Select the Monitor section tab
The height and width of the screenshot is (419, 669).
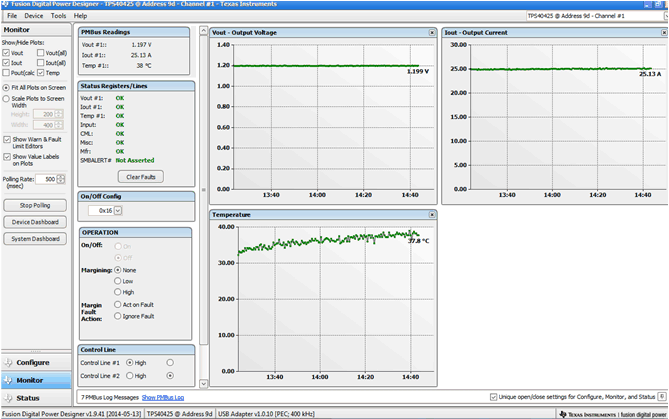(36, 380)
